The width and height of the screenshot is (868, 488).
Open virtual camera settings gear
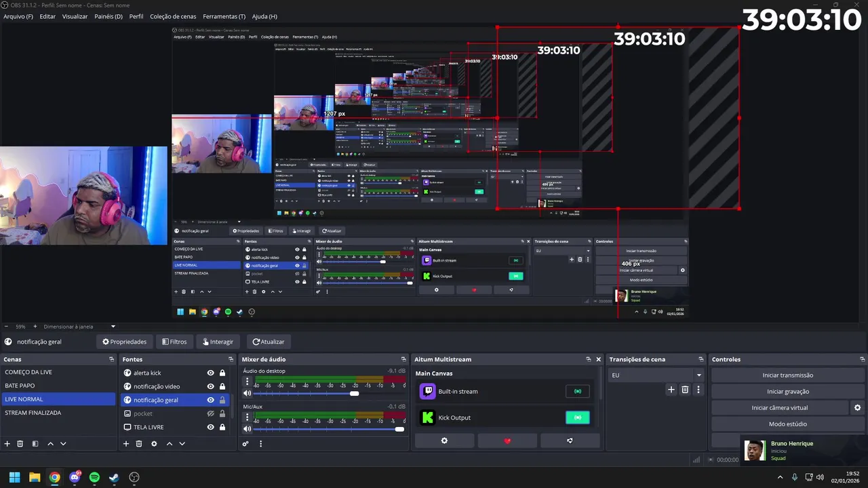pyautogui.click(x=857, y=407)
